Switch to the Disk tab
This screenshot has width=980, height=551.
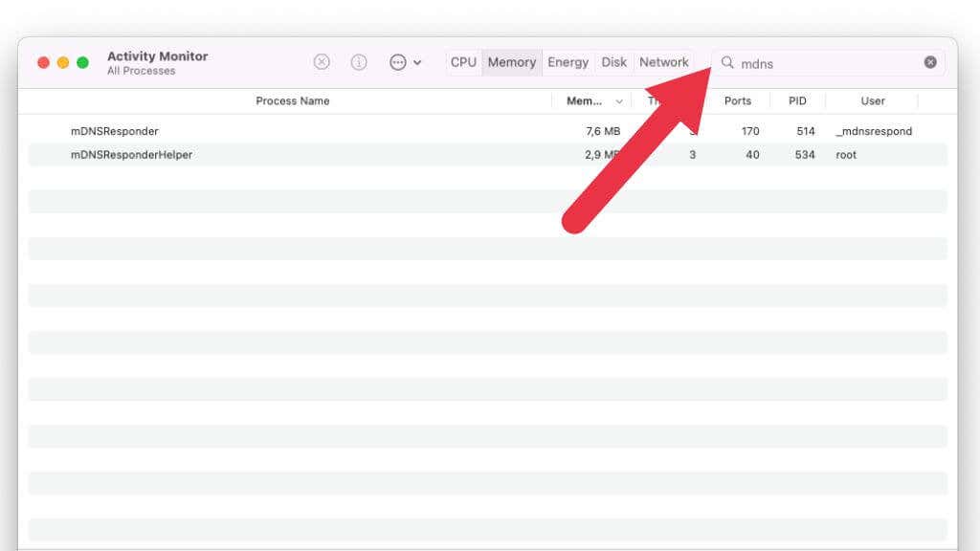(x=613, y=62)
